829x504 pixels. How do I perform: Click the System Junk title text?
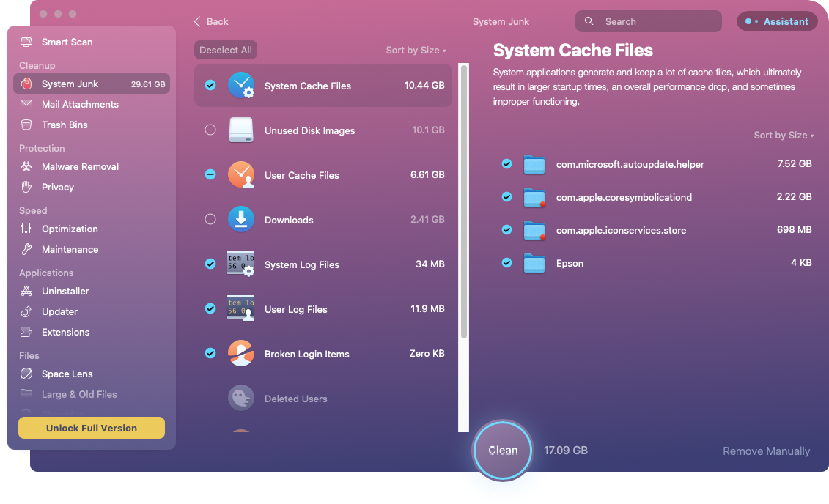pos(501,22)
